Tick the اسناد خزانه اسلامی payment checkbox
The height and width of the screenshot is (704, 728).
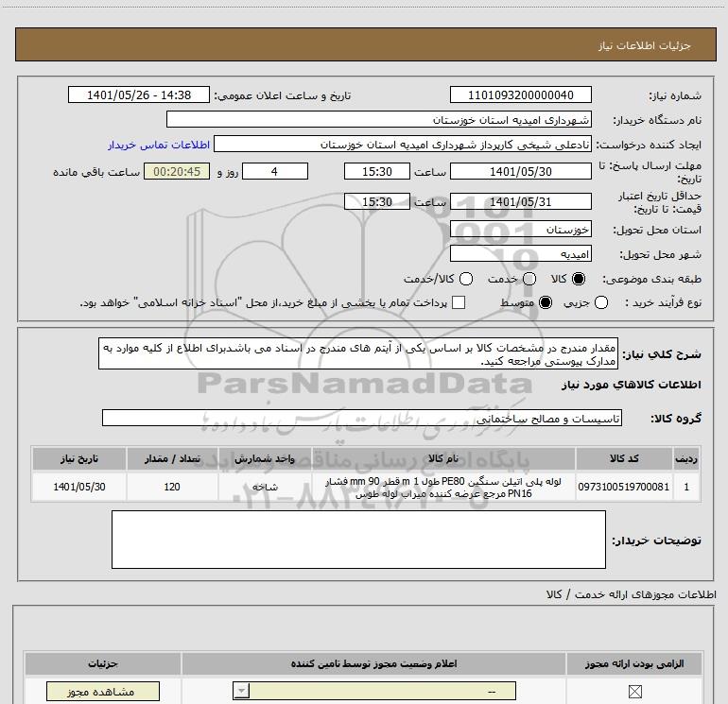[459, 302]
